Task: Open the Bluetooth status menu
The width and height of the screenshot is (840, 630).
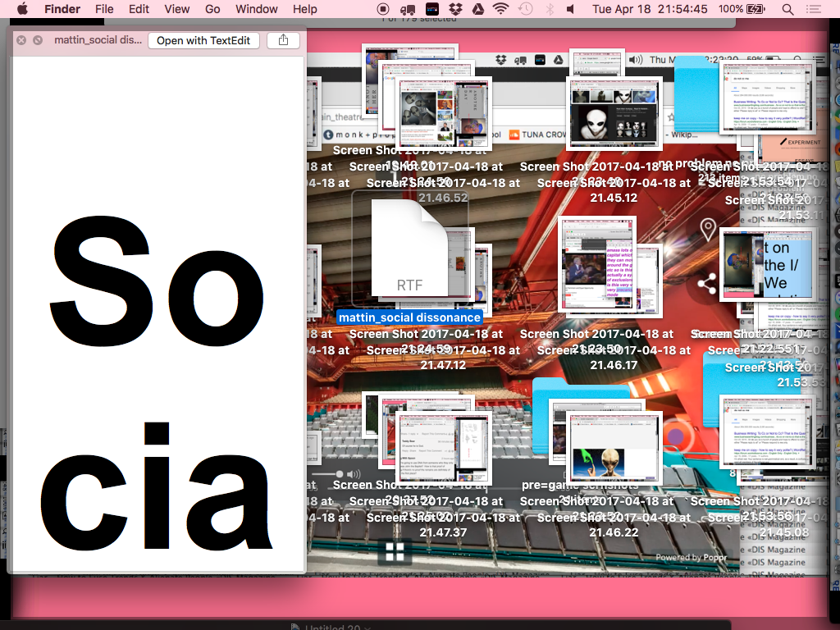Action: (x=550, y=9)
